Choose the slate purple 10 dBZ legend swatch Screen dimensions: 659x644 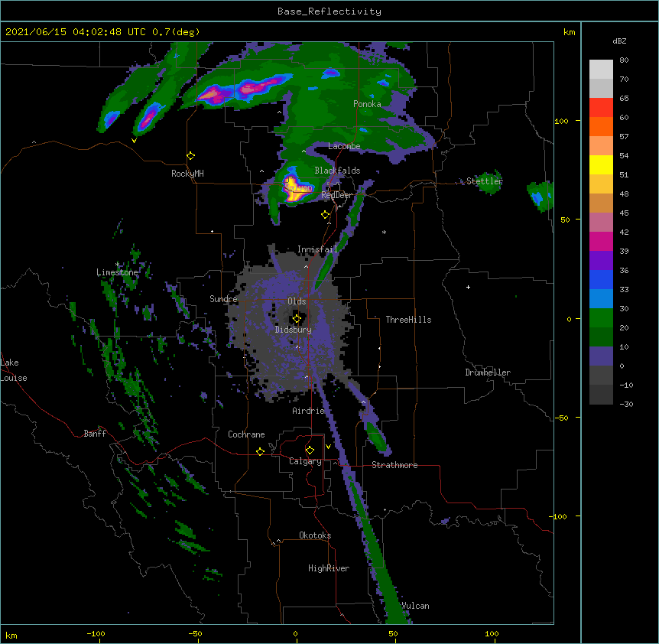pos(601,356)
